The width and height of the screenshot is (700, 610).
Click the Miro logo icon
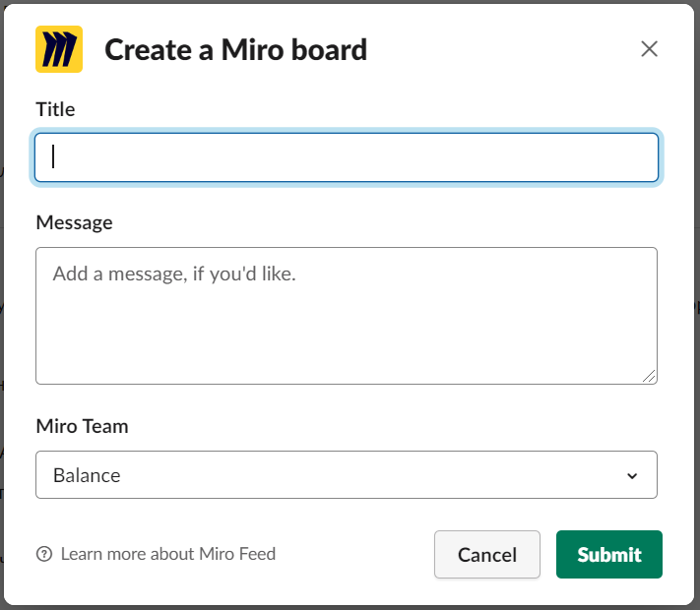click(x=59, y=49)
